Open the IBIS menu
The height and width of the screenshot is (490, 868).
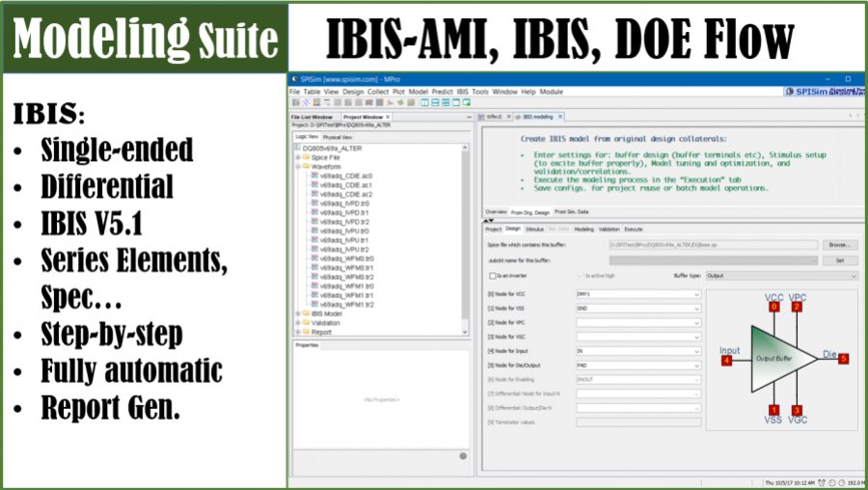pos(460,92)
